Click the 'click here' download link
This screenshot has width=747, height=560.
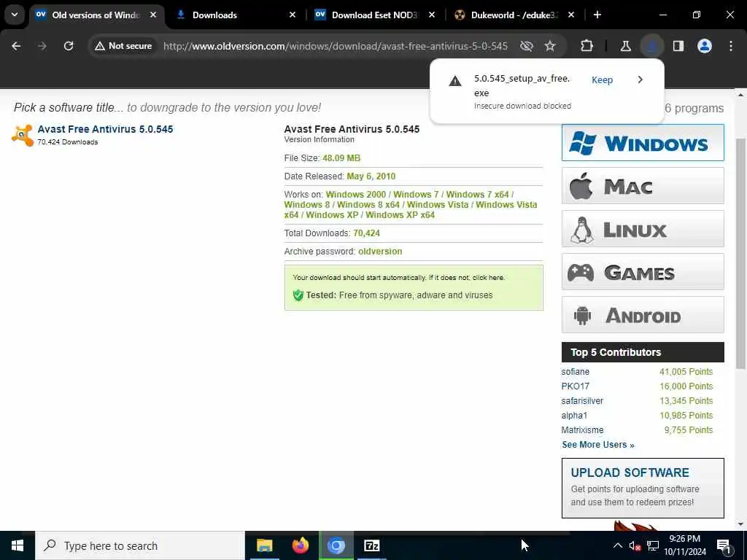point(488,278)
